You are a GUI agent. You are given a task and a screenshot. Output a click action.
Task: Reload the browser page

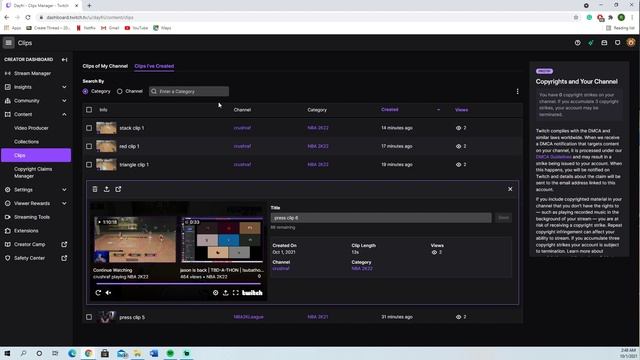tap(28, 17)
